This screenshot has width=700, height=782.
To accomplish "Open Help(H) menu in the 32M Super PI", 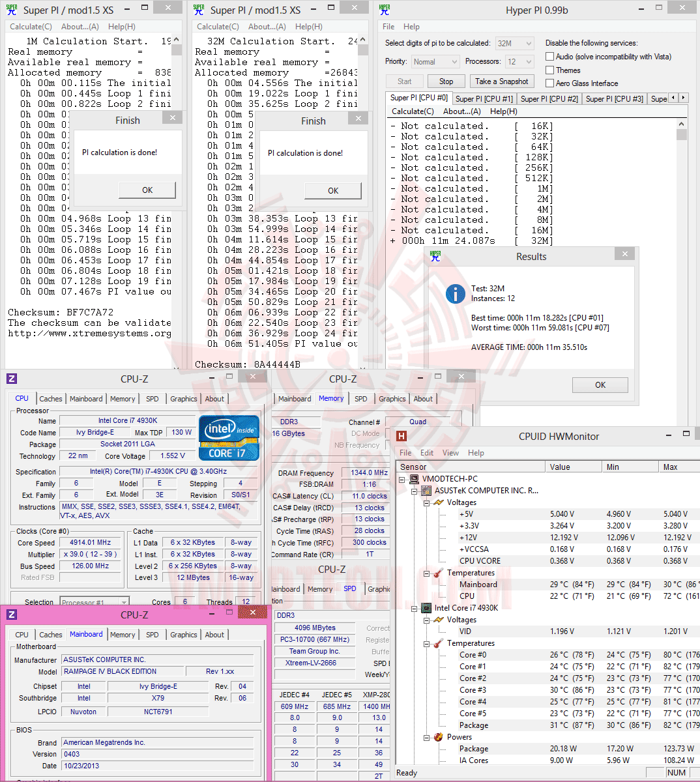I will tap(308, 27).
